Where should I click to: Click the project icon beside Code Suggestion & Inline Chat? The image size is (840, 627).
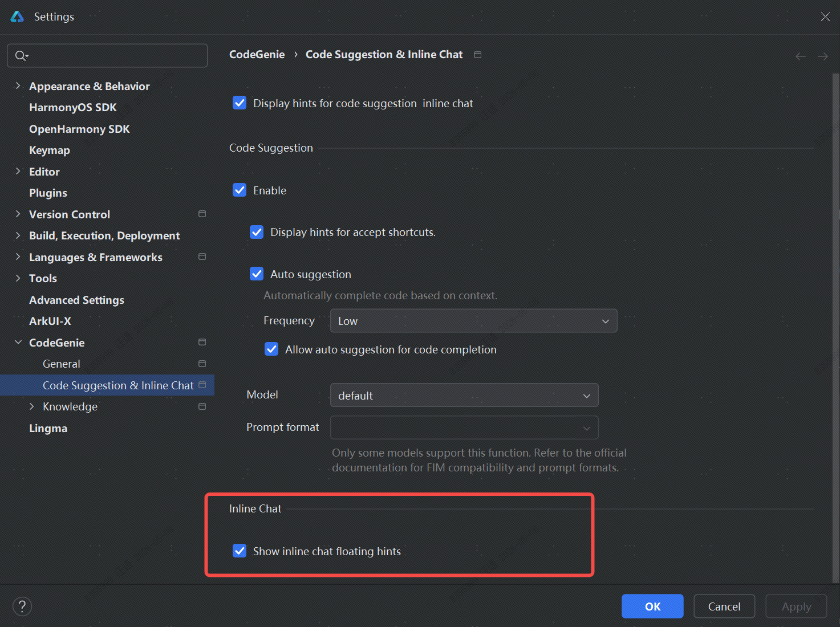click(202, 385)
